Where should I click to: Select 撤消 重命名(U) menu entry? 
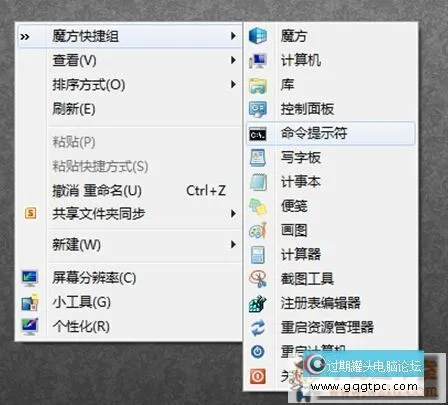[97, 191]
